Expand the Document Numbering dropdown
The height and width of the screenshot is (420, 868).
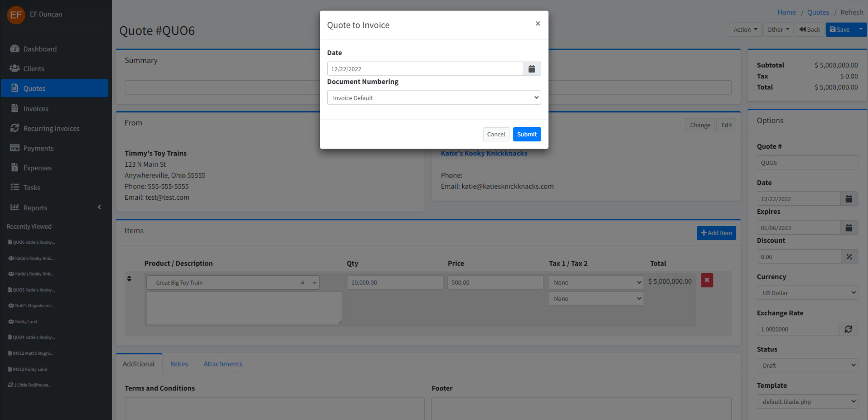coord(434,98)
